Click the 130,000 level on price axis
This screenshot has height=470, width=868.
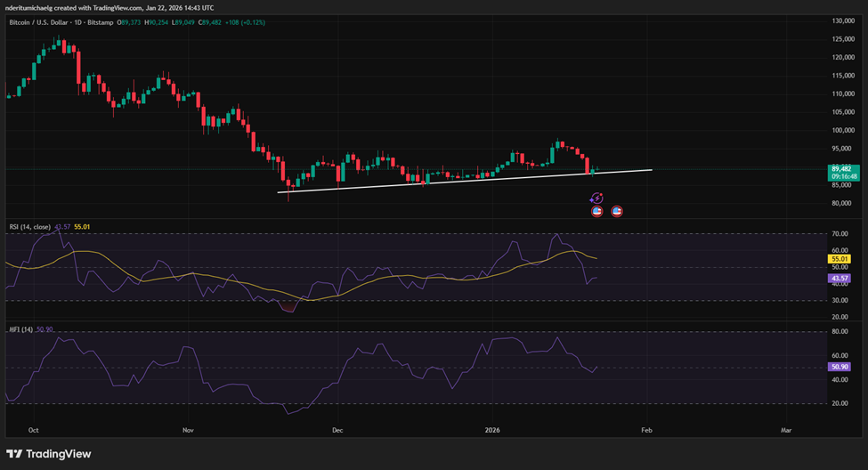843,20
